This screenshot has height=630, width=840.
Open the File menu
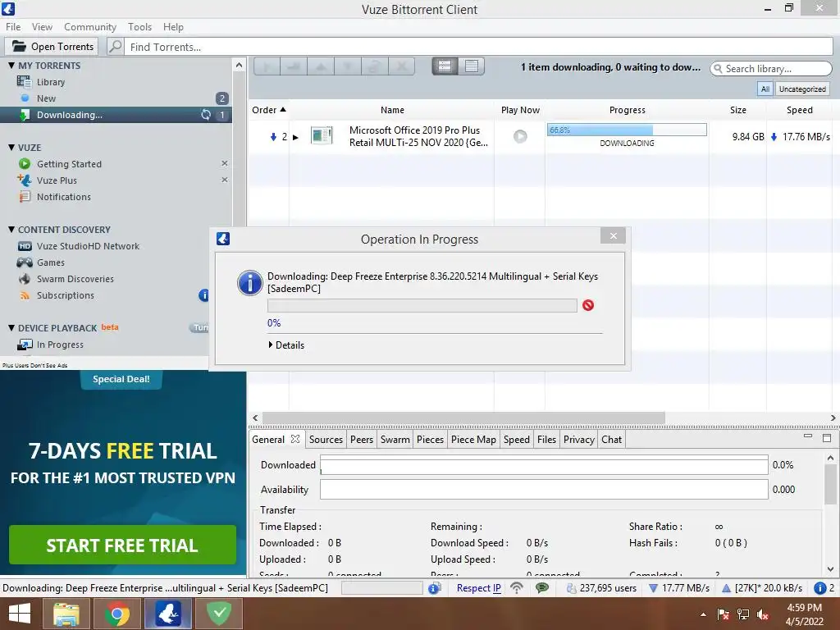13,27
